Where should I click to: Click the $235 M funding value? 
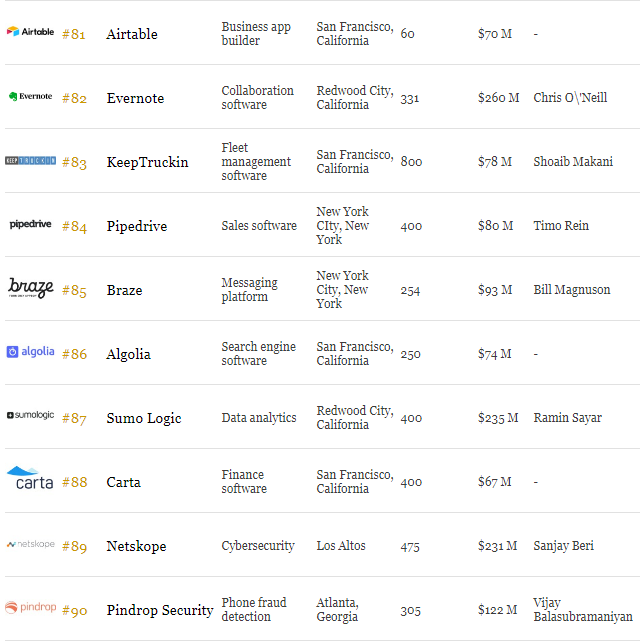(498, 418)
